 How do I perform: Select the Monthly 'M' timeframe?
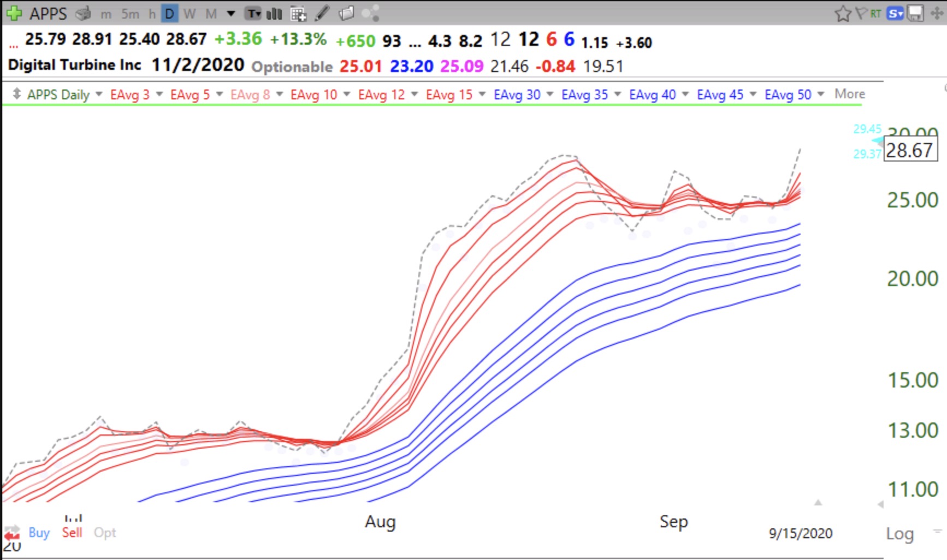point(211,14)
